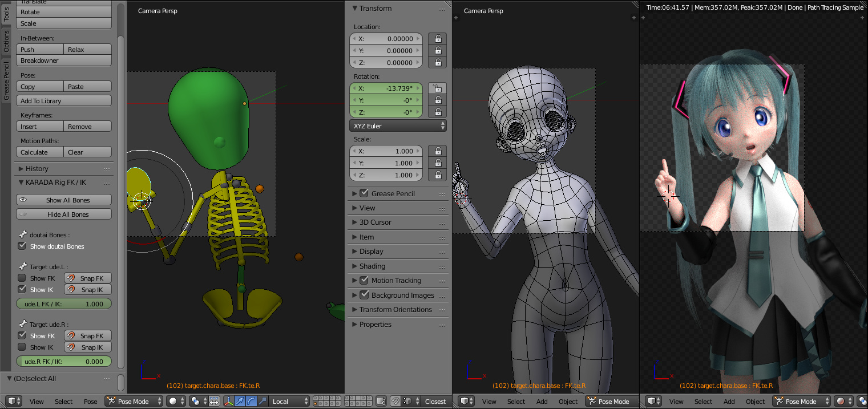Lock Location Y with padlock icon
The width and height of the screenshot is (868, 409).
coord(438,51)
